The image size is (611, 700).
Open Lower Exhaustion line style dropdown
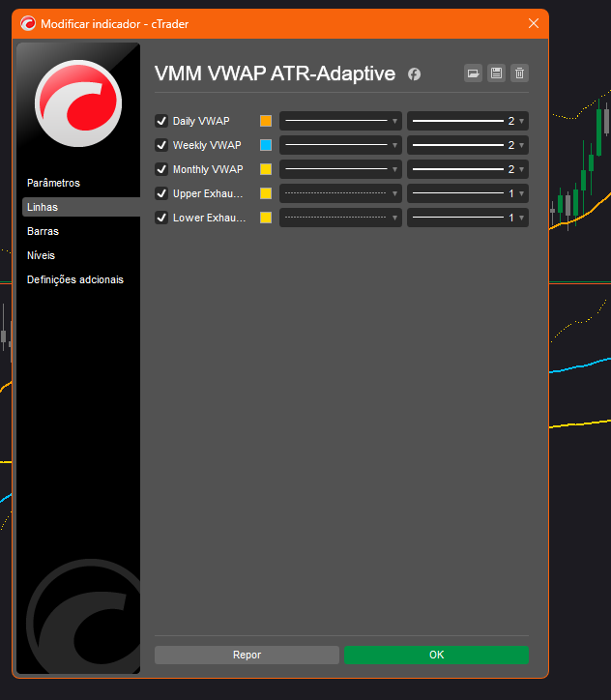[x=340, y=218]
